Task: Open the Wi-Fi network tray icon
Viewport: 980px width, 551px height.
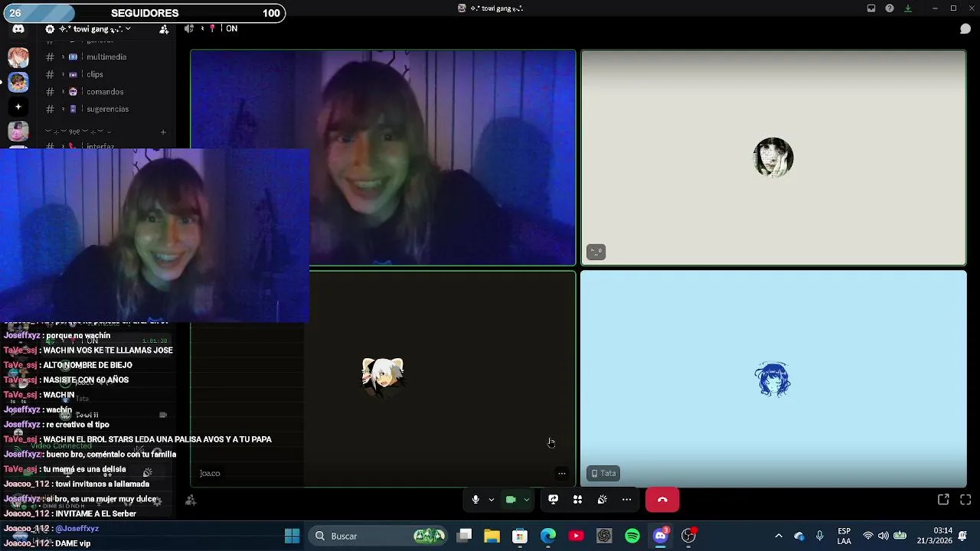Action: coord(867,536)
